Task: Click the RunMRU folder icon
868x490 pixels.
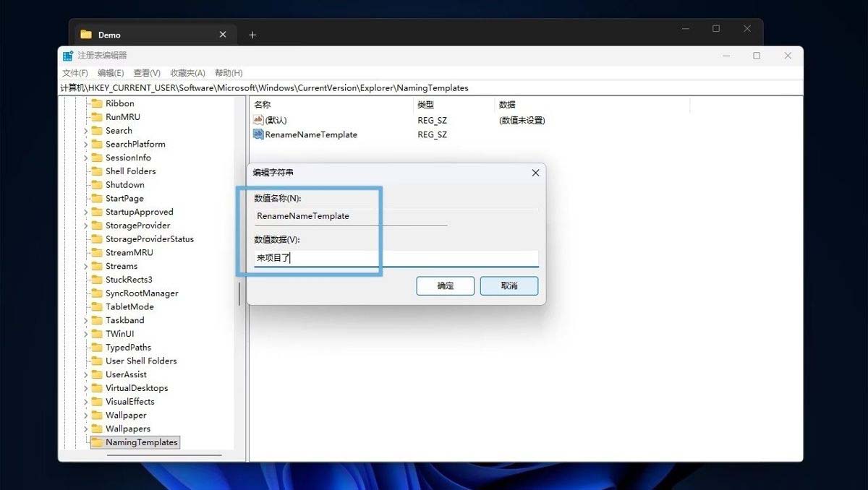Action: click(x=96, y=117)
